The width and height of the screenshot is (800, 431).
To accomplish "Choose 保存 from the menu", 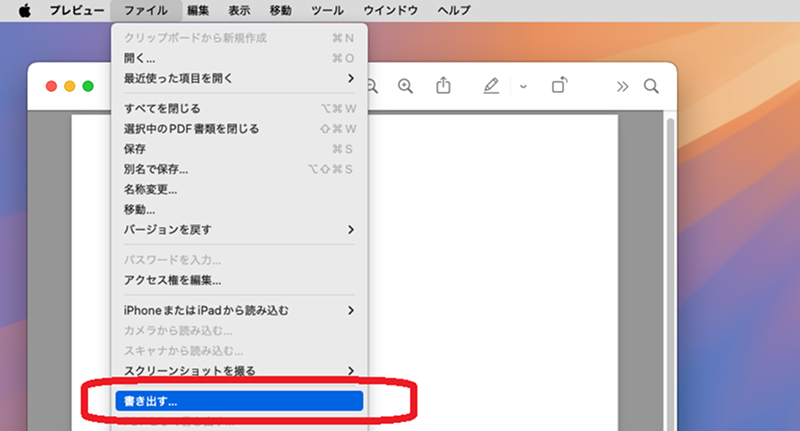I will pos(239,149).
